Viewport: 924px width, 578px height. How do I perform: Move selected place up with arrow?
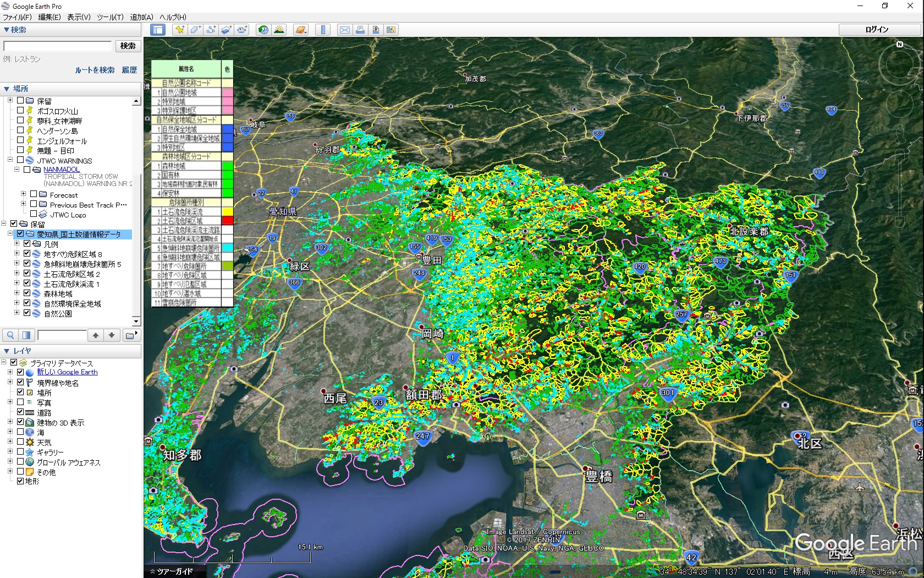(x=96, y=335)
